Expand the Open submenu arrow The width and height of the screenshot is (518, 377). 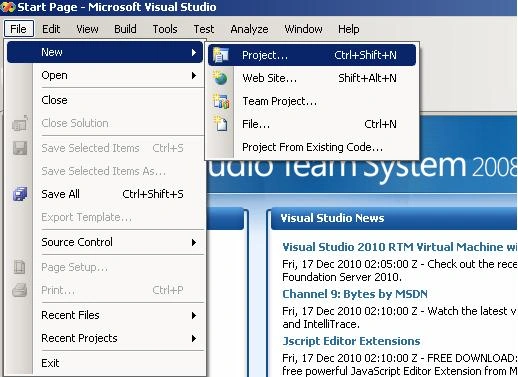[194, 76]
